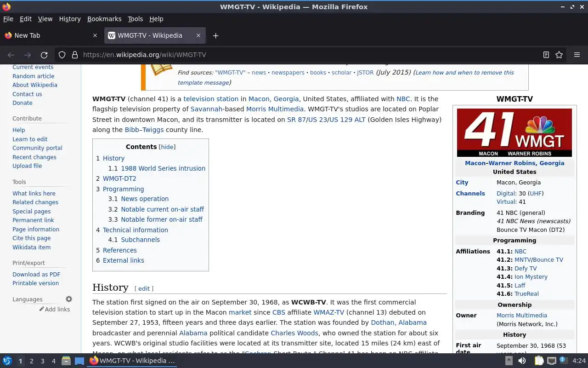Open the TrueReal affiliation link
The image size is (588, 368).
pyautogui.click(x=526, y=294)
